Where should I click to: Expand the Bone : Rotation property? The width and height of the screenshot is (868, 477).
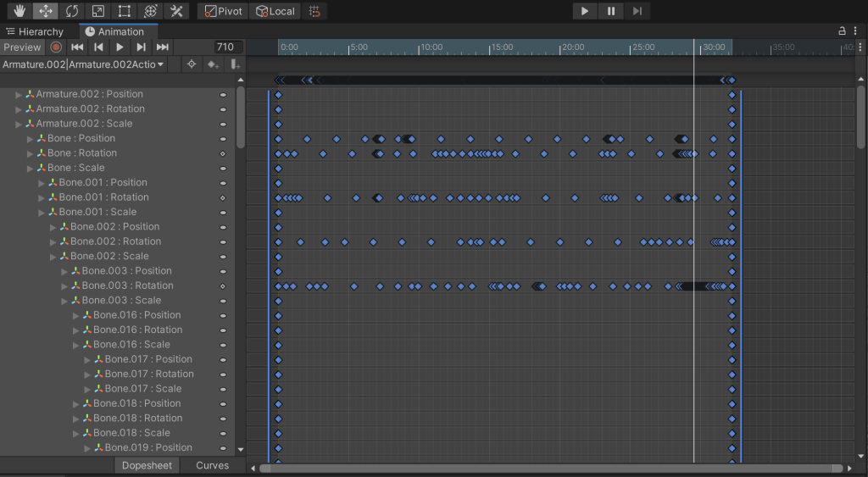point(31,153)
